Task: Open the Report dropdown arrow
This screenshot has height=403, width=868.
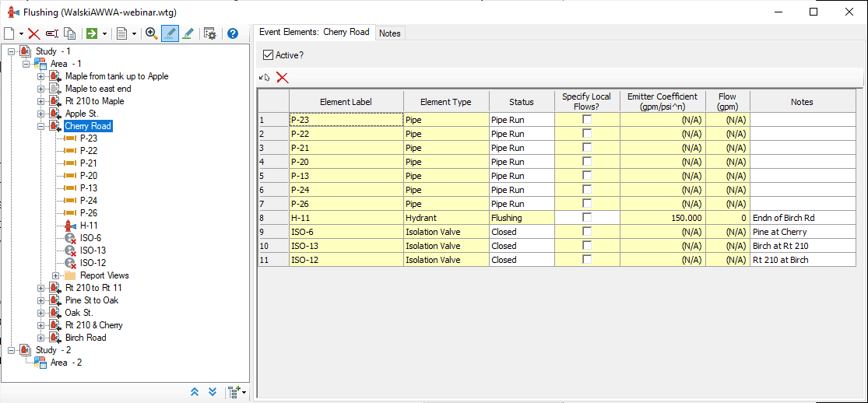Action: 134,33
